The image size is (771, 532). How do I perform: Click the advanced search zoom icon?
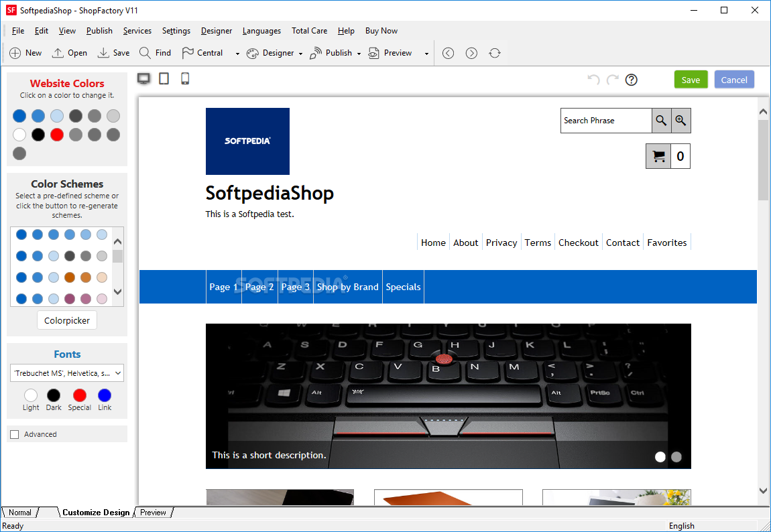pos(681,121)
